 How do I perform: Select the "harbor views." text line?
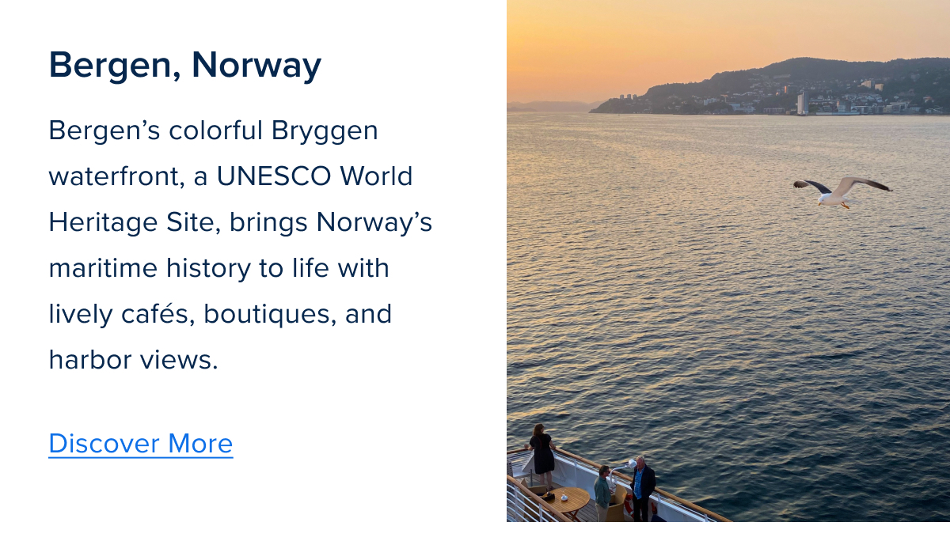[133, 360]
